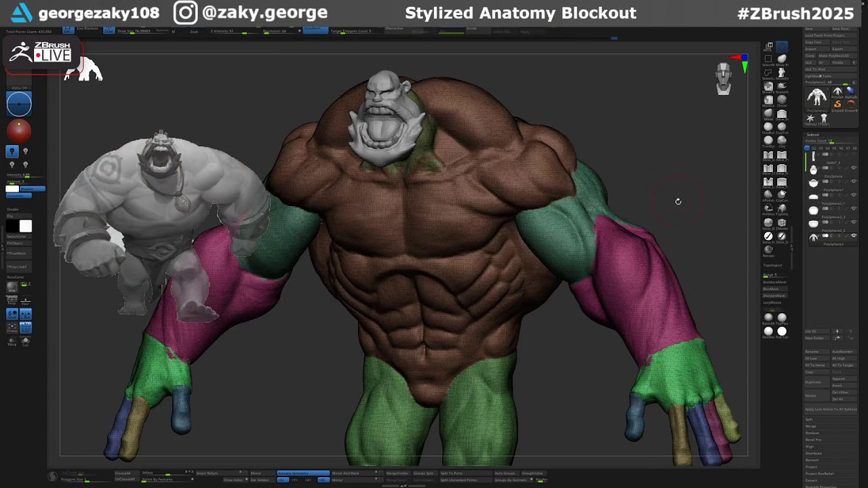Open the current stroke circle icon
Screen dimensions: 868x488
pos(19,104)
